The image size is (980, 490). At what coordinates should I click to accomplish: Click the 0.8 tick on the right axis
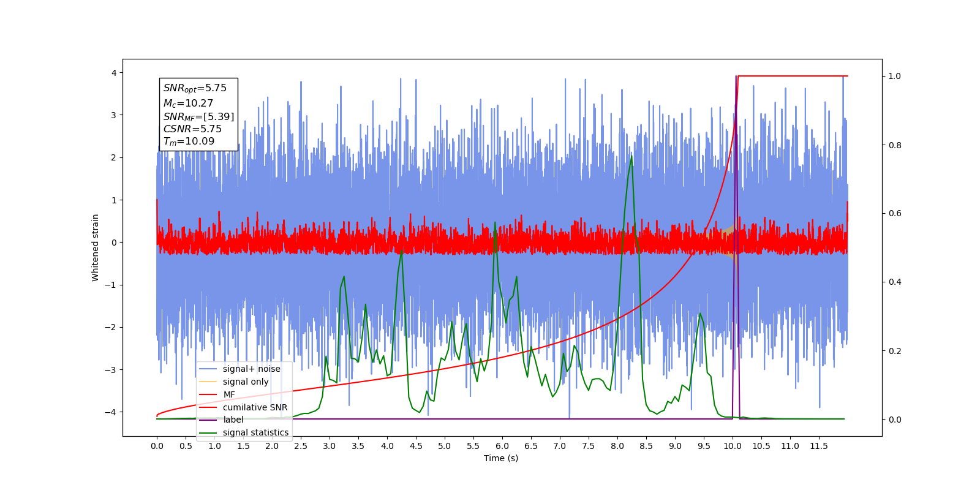[895, 145]
